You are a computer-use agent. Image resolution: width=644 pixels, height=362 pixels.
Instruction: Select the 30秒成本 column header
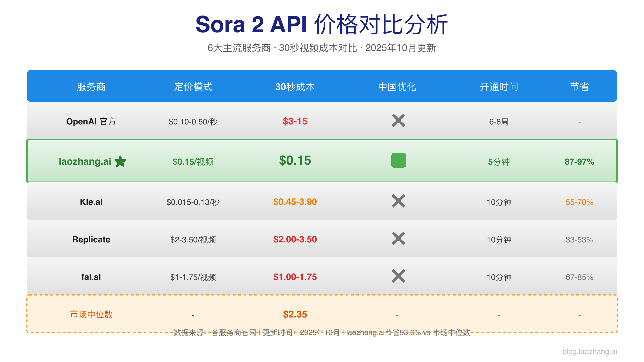(x=295, y=87)
